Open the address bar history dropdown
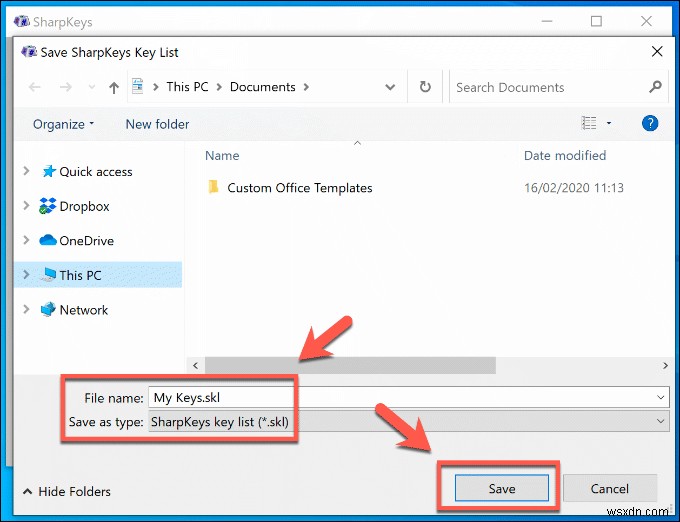680x522 pixels. (390, 87)
